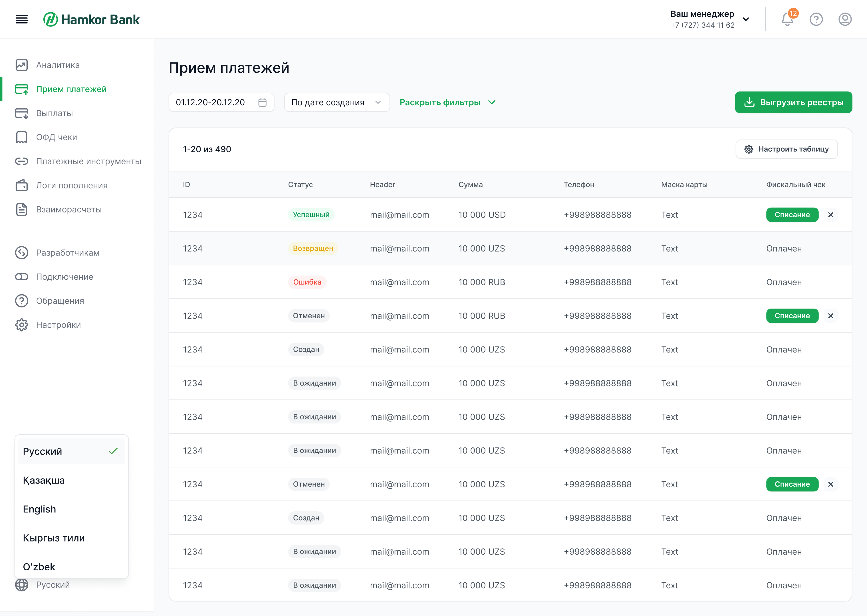The width and height of the screenshot is (867, 616).
Task: Open the hamburger menu icon
Action: coord(22,19)
